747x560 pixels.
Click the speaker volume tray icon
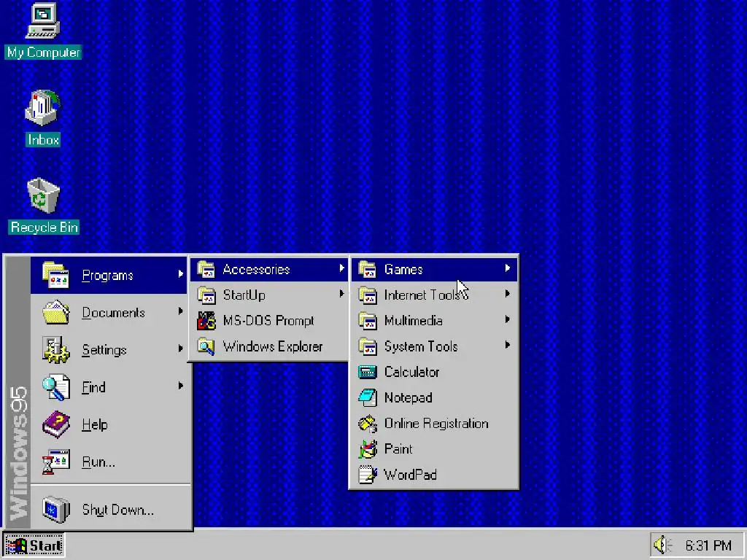point(662,545)
